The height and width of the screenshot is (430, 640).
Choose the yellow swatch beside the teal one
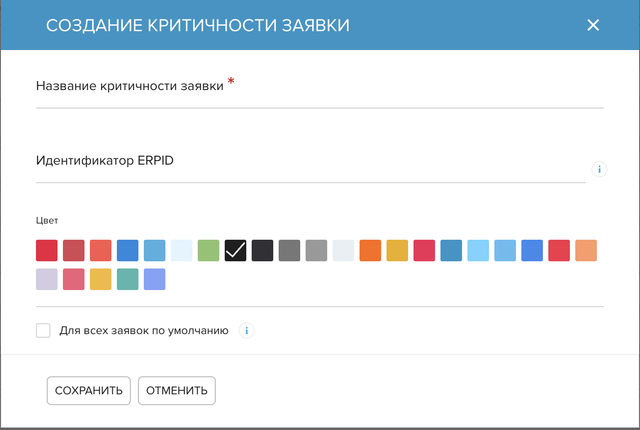[x=100, y=279]
